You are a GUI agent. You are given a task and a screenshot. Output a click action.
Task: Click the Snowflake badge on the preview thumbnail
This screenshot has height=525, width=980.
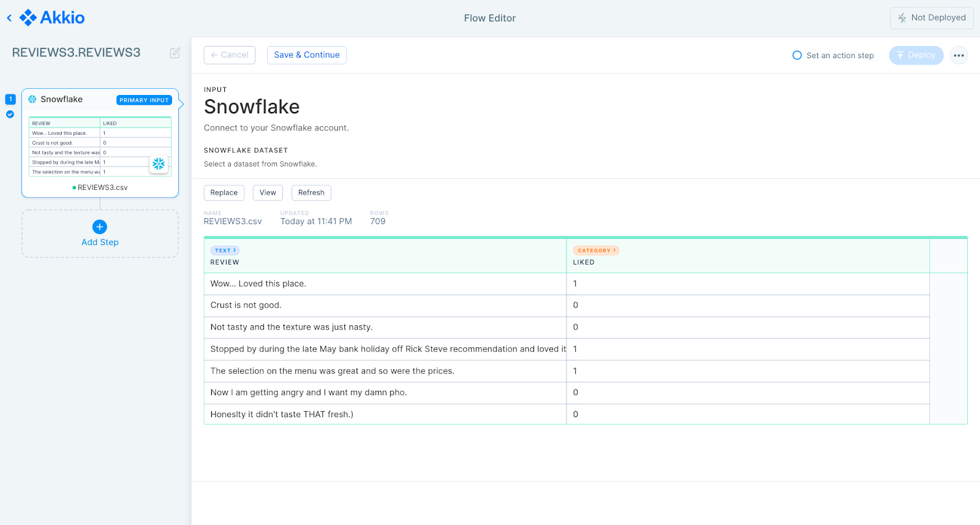(x=159, y=164)
